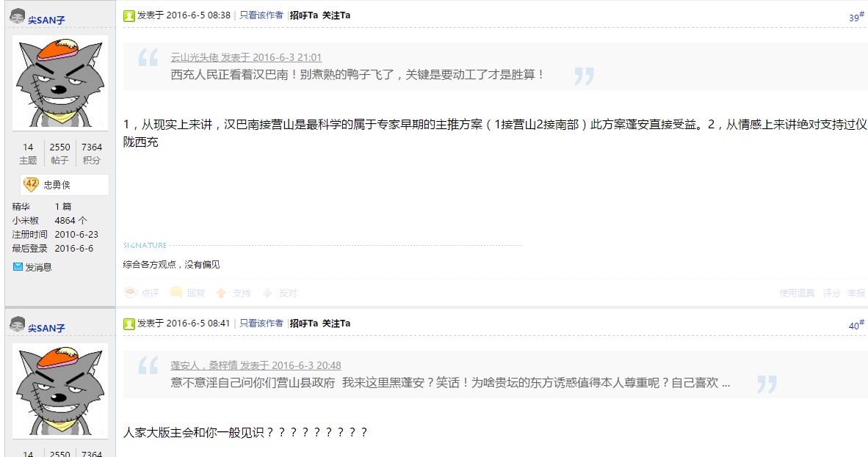Click the 发消息 envelope icon

coord(18,267)
